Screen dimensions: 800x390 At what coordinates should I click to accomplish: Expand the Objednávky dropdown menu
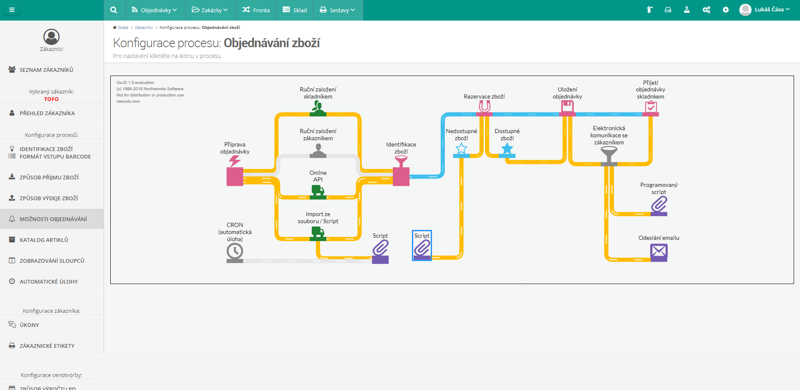point(154,10)
